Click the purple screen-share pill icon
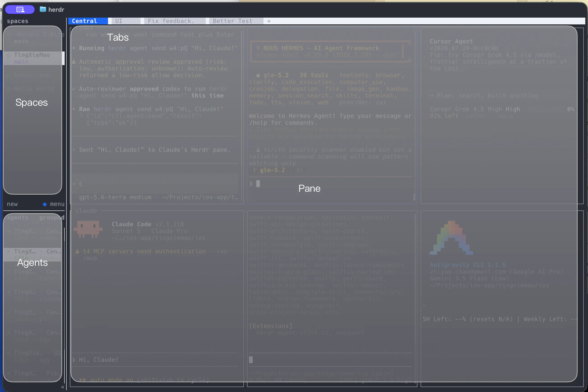 (20, 9)
